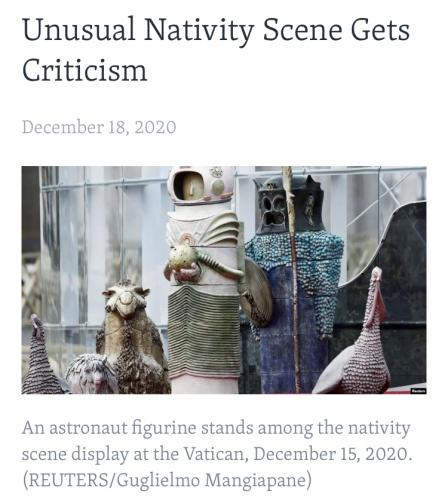Click the astronaut figurine's helmet in the photo
The height and width of the screenshot is (500, 448).
[x=201, y=184]
